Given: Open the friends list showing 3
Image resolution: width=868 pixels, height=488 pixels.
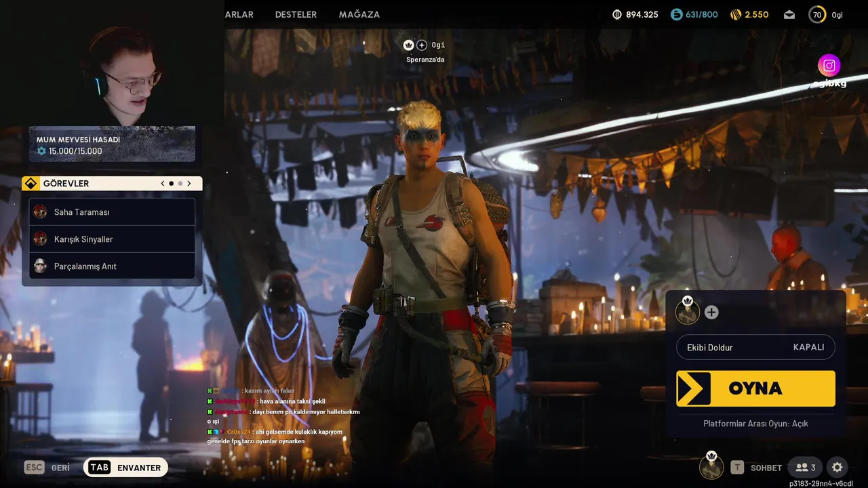Looking at the screenshot, I should click(806, 468).
